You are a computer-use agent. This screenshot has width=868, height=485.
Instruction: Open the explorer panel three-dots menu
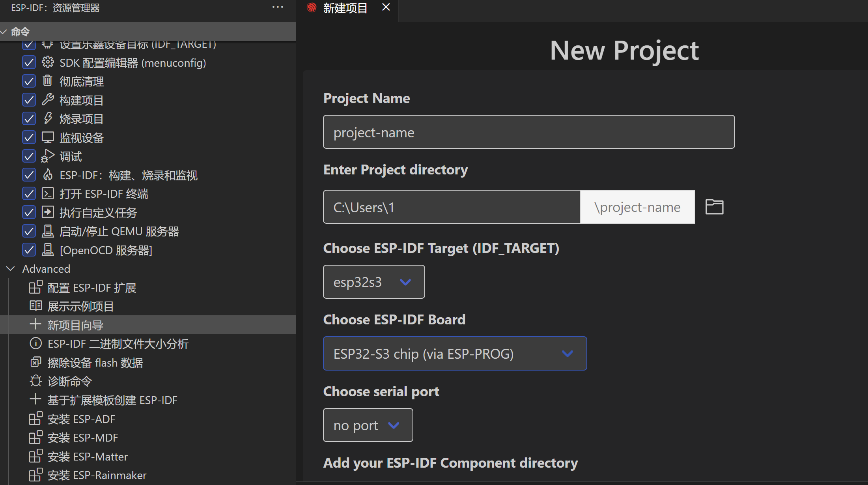click(x=278, y=7)
